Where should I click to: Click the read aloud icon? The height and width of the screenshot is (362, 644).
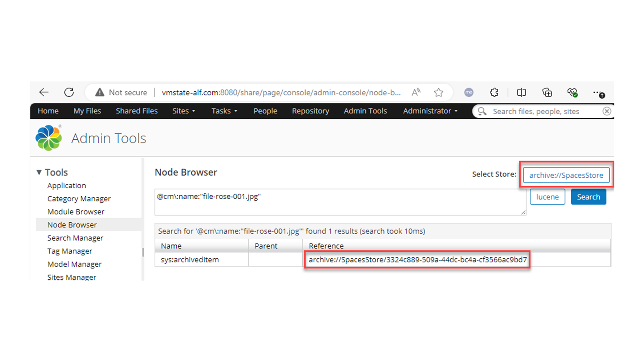416,93
